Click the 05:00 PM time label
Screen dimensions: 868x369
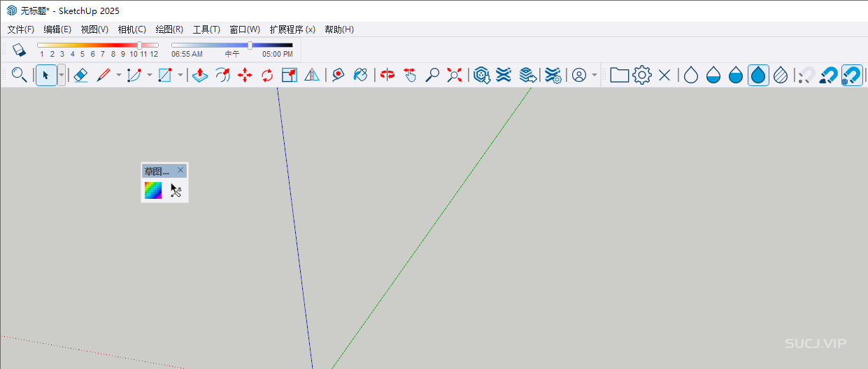(278, 54)
